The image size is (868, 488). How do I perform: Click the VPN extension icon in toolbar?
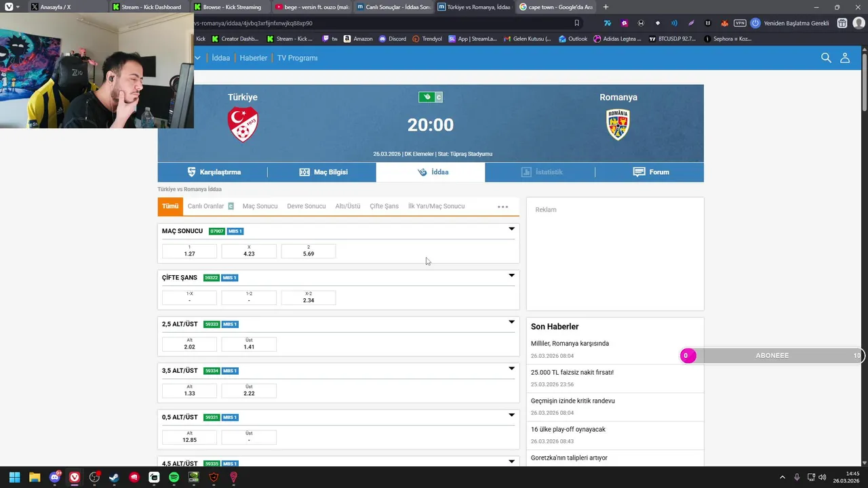740,23
